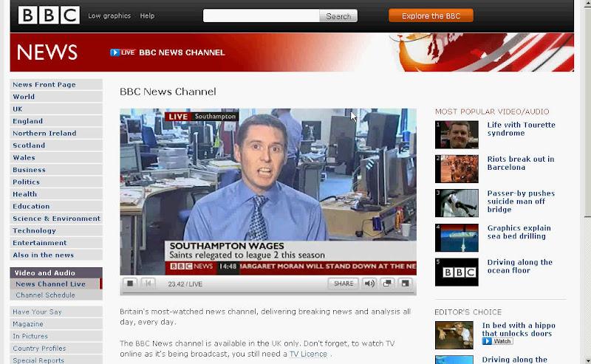591x364 pixels.
Task: Open Country Profiles
Action: [x=56, y=348]
